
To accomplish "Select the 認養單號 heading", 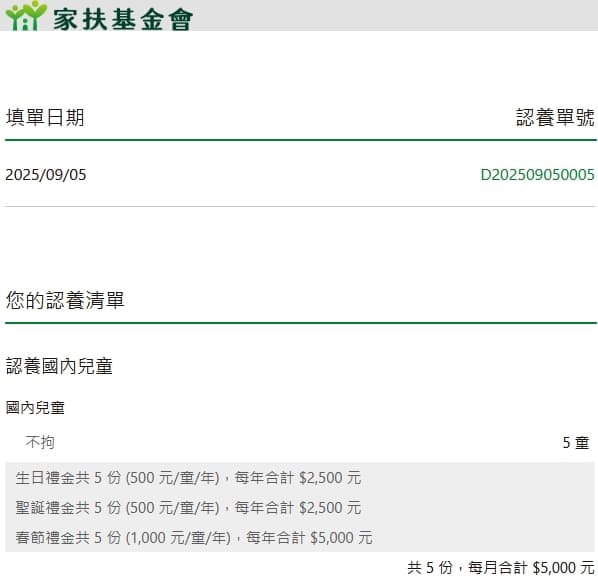I will click(555, 117).
